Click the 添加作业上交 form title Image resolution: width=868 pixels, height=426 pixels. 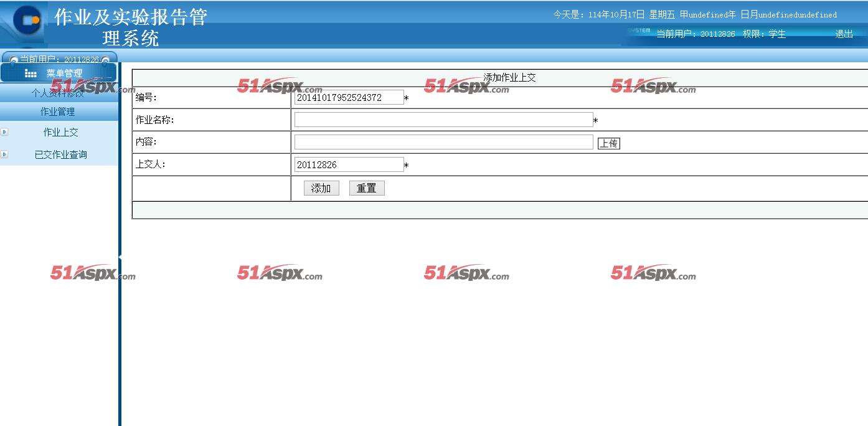pos(509,78)
